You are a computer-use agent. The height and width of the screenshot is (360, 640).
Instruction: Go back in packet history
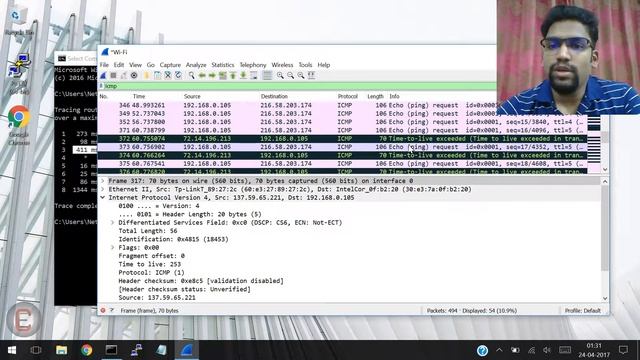[x=202, y=76]
